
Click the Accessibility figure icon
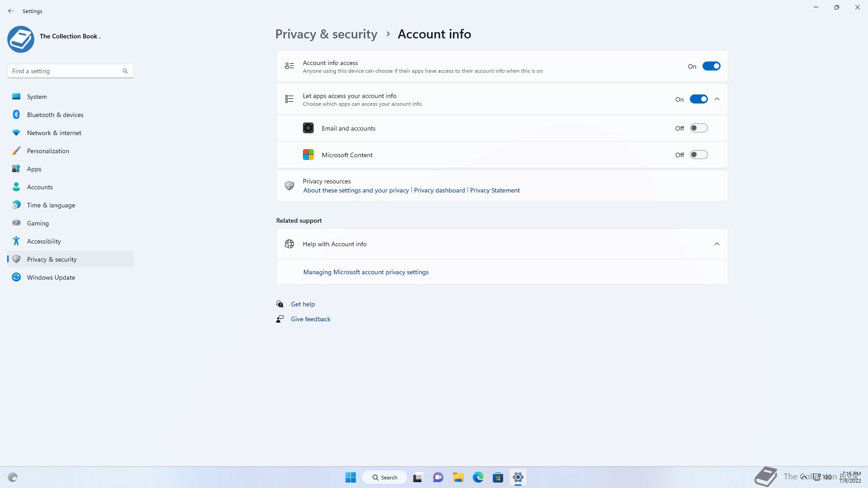point(16,241)
